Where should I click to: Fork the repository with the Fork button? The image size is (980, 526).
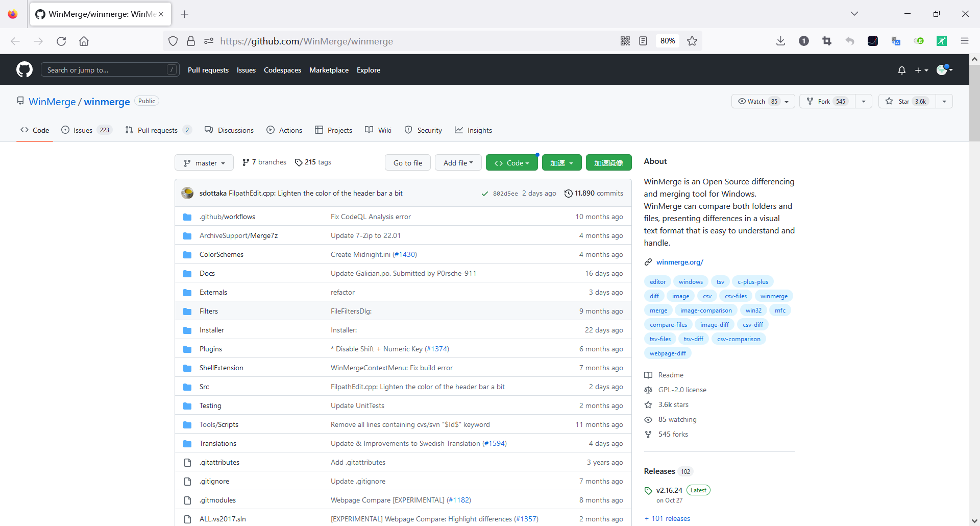pos(827,102)
